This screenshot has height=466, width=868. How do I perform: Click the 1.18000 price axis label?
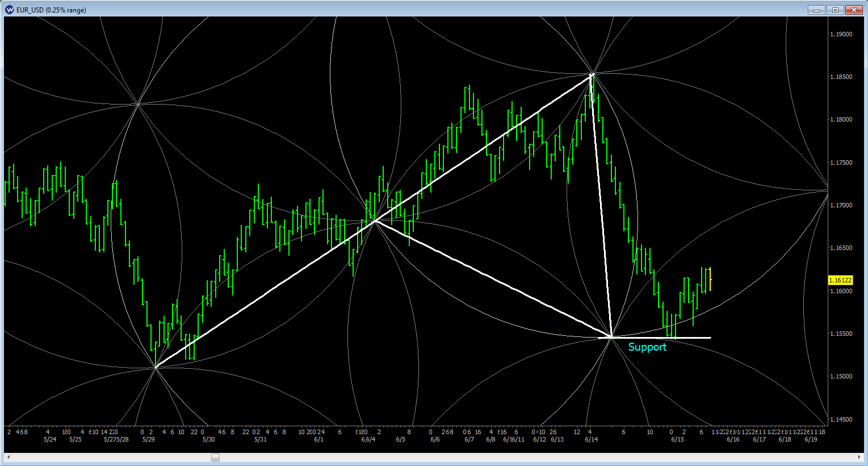[x=841, y=119]
